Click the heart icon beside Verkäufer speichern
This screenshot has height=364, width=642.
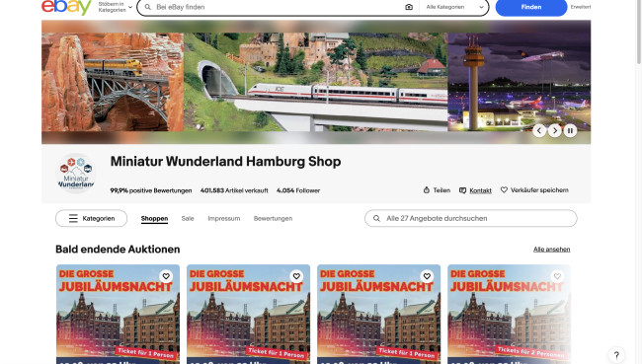pyautogui.click(x=504, y=189)
